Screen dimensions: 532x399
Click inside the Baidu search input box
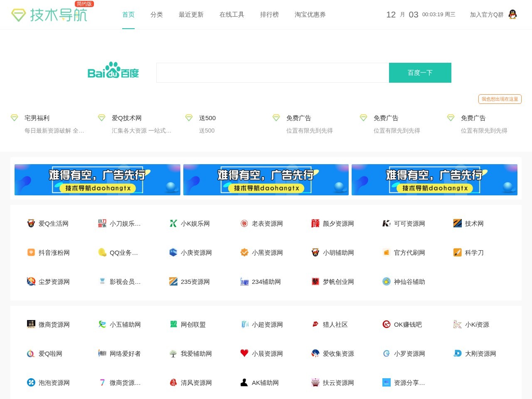(272, 72)
